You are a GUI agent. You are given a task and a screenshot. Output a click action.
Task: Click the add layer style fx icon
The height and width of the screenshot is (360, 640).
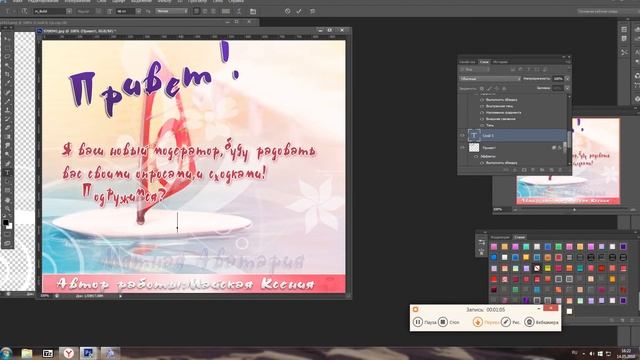(x=515, y=170)
